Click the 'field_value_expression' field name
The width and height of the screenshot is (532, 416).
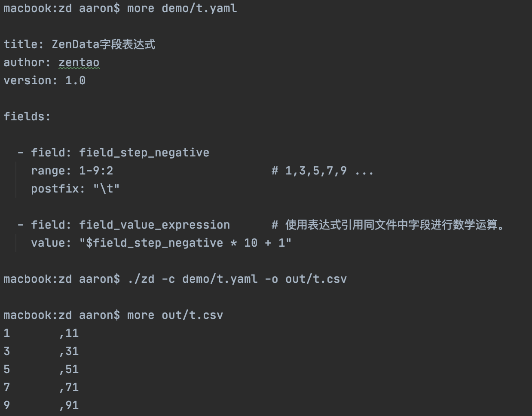tap(154, 225)
